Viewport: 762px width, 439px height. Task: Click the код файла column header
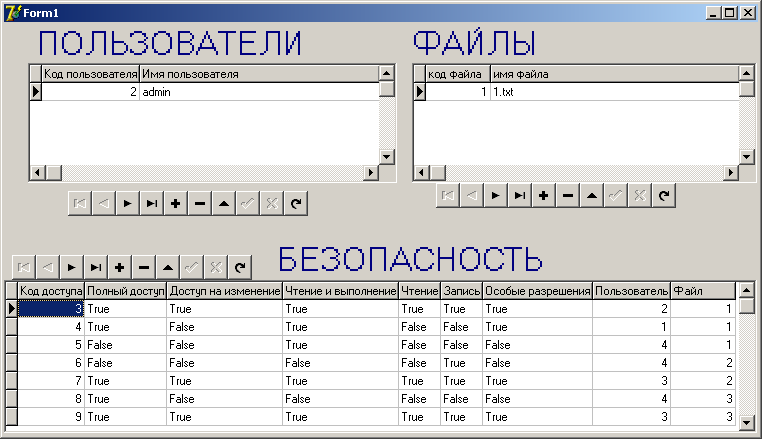(458, 74)
